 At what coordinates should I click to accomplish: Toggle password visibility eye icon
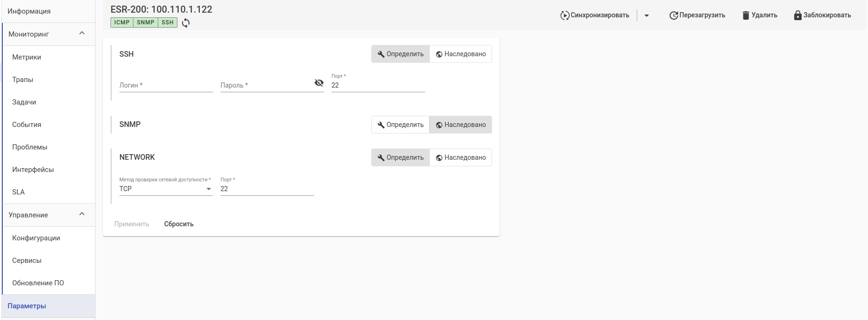pyautogui.click(x=319, y=83)
